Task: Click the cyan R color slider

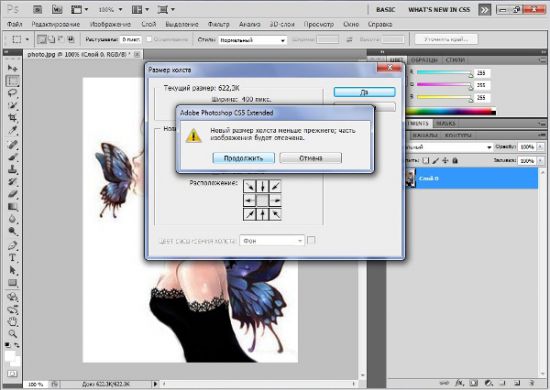Action: click(x=445, y=73)
